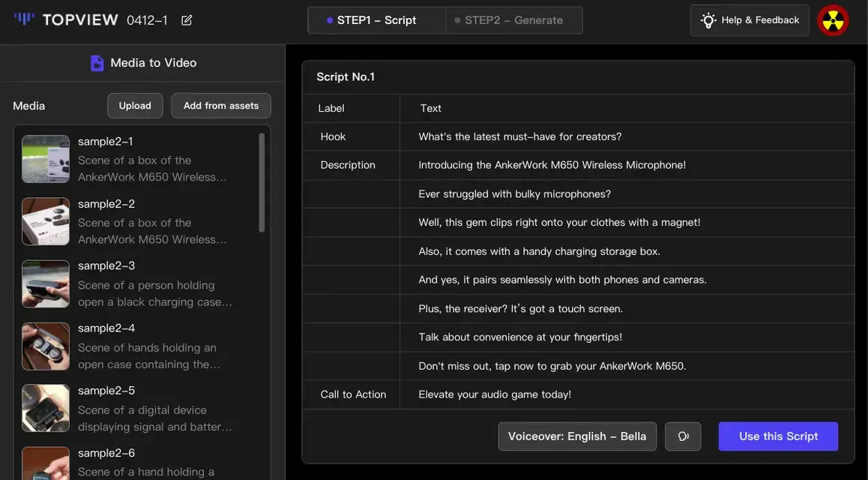Click "Plus, the receiver?" script line
The width and height of the screenshot is (868, 480).
coord(520,309)
